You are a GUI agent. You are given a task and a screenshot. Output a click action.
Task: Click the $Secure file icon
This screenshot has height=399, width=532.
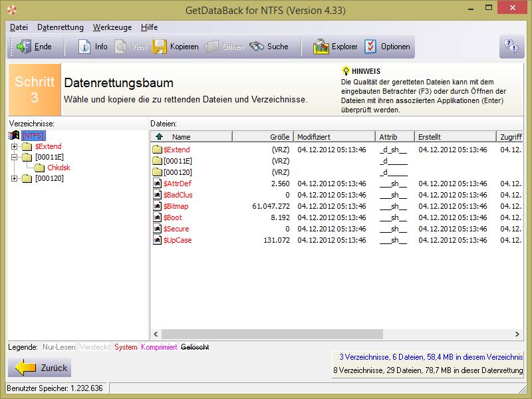(157, 229)
